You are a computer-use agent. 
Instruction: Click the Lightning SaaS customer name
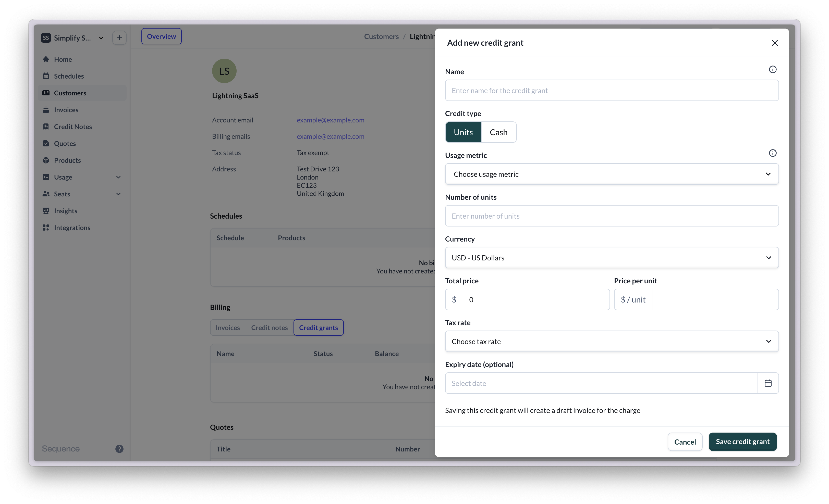click(x=235, y=95)
